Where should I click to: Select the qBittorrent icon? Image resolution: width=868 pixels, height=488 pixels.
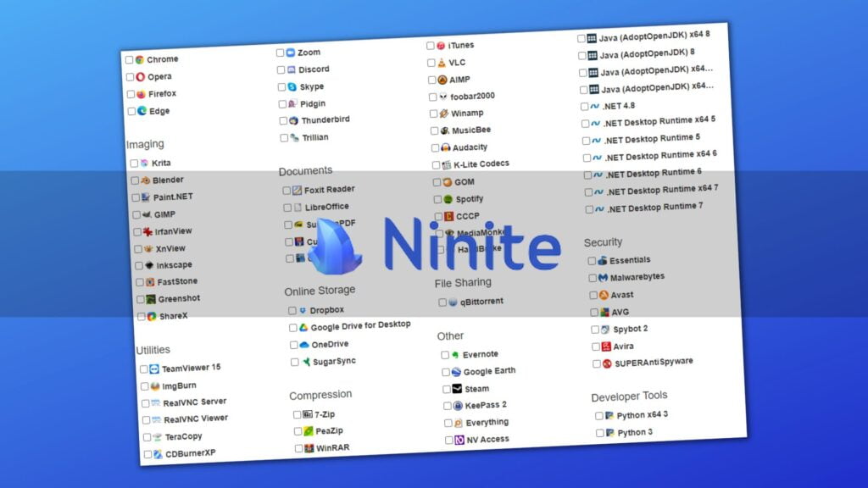(x=452, y=302)
